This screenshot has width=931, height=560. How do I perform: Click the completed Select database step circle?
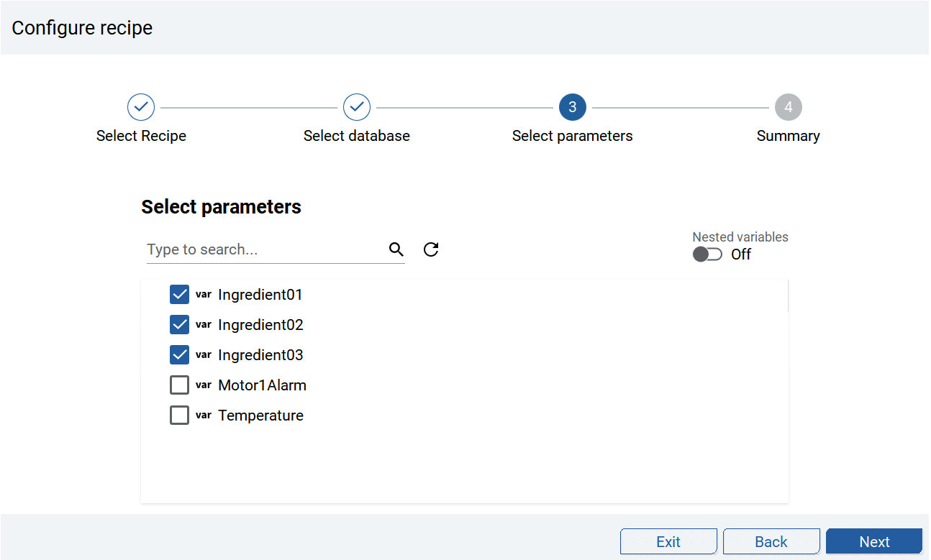point(357,107)
